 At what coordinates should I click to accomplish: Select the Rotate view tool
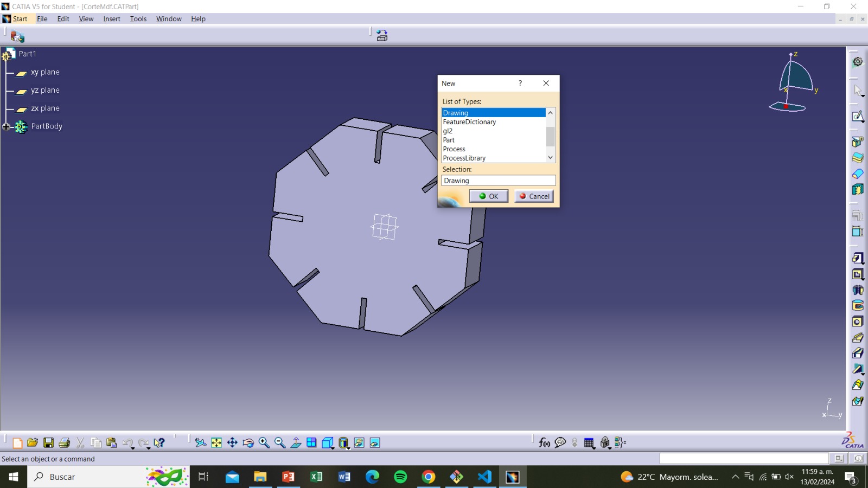pyautogui.click(x=248, y=443)
